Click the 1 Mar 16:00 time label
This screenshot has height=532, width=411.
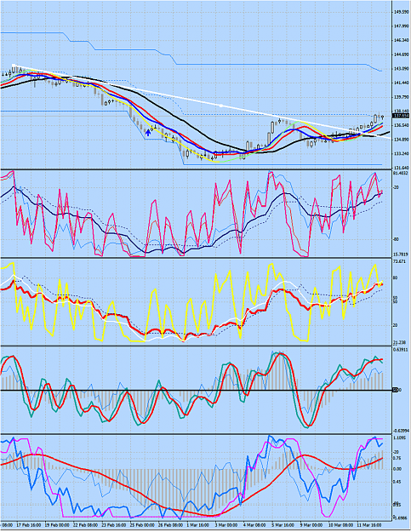199,525
